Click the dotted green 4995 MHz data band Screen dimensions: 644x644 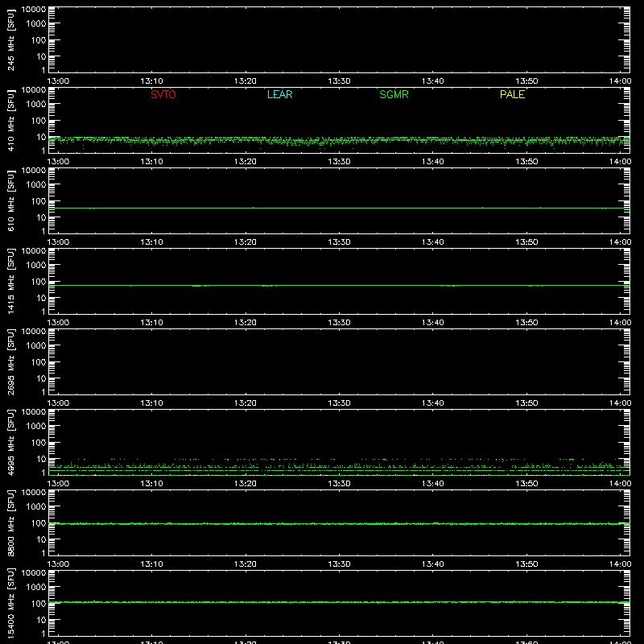coord(339,467)
